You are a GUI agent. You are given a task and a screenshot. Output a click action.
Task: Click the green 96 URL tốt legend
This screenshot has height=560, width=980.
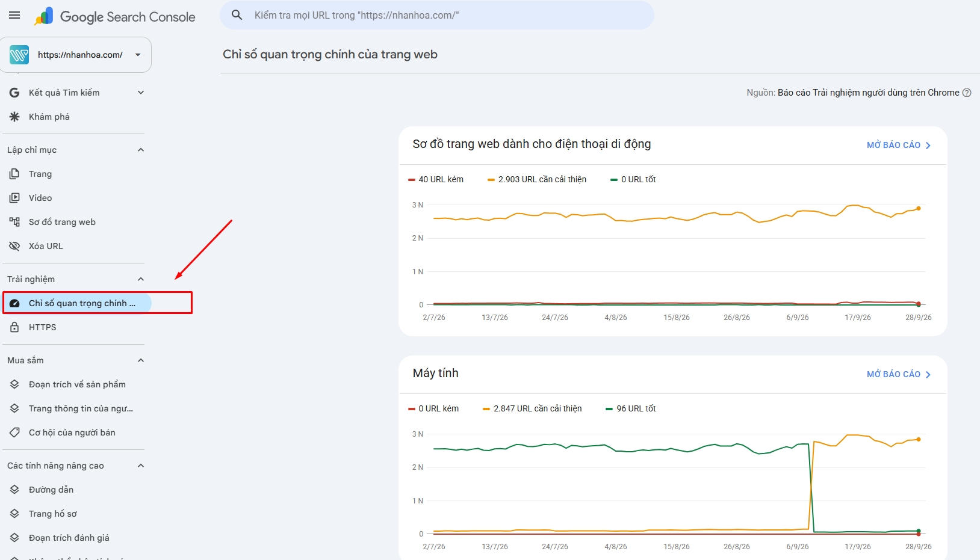pos(631,408)
